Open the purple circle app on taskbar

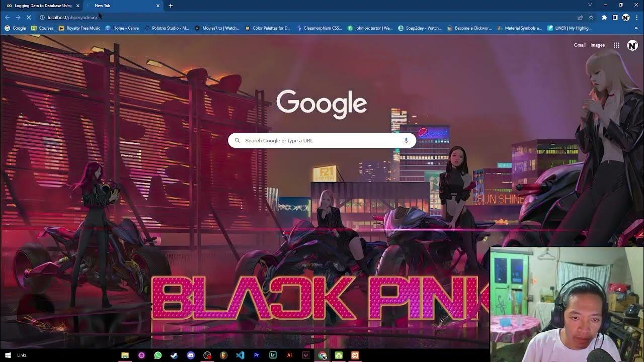click(141, 355)
